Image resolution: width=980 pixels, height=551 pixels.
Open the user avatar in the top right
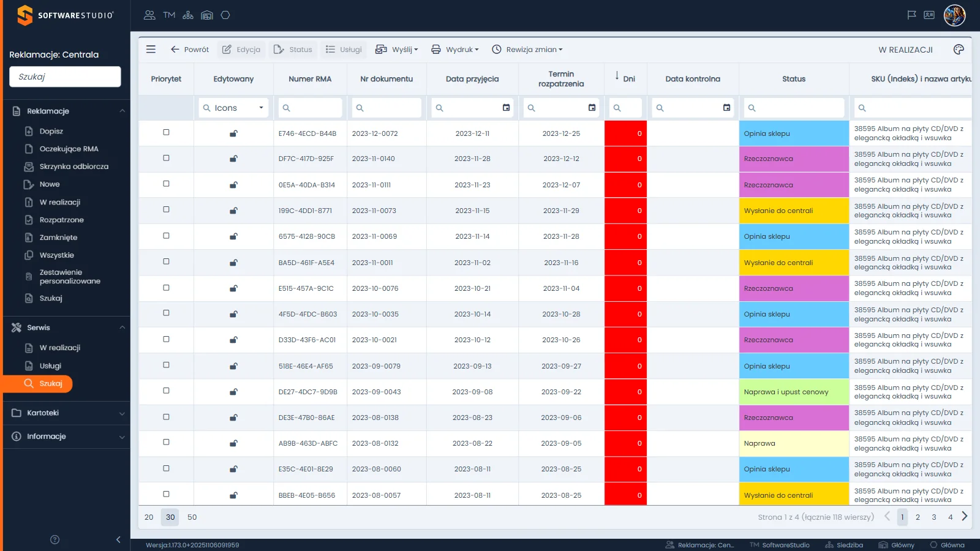(x=954, y=15)
